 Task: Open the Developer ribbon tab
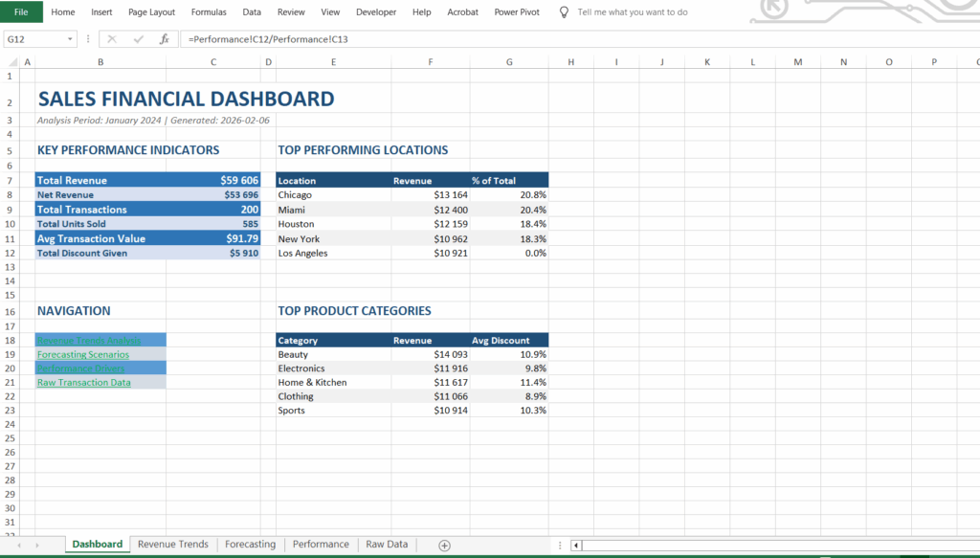click(375, 11)
